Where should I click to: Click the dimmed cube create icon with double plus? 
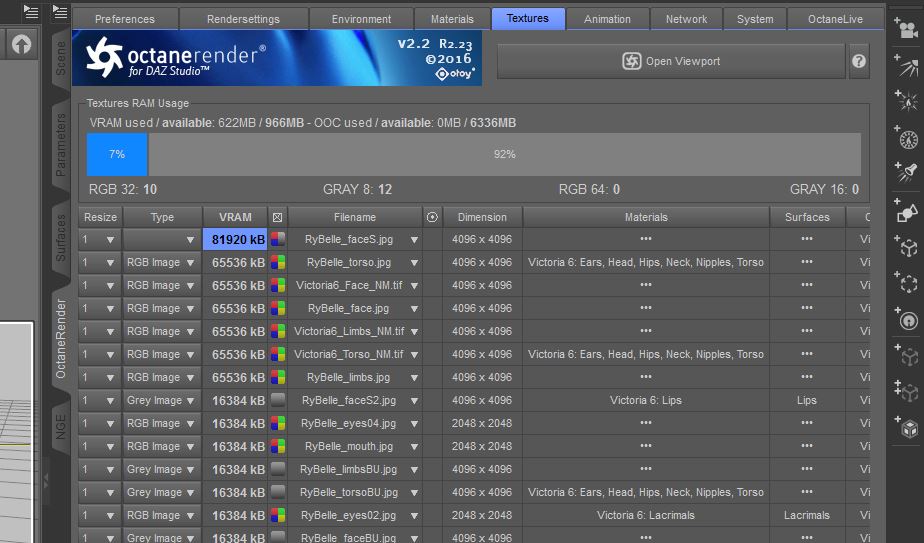pos(906,391)
